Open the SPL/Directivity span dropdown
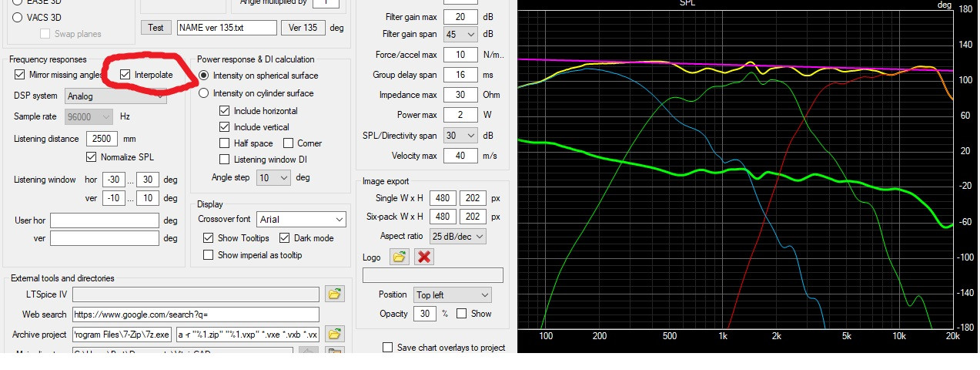 pos(460,136)
